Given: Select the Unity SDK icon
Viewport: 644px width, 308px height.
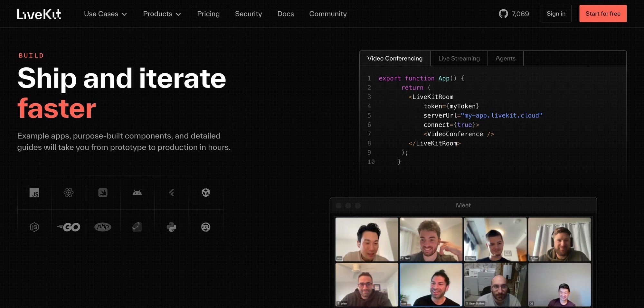Looking at the screenshot, I should click(x=206, y=193).
